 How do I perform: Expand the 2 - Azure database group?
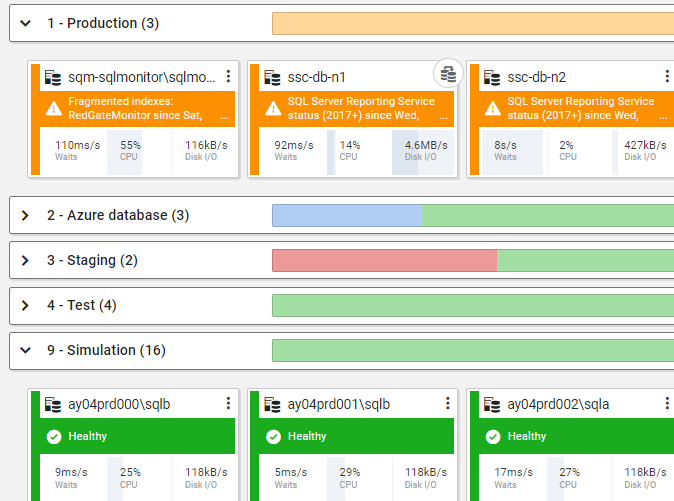(25, 215)
